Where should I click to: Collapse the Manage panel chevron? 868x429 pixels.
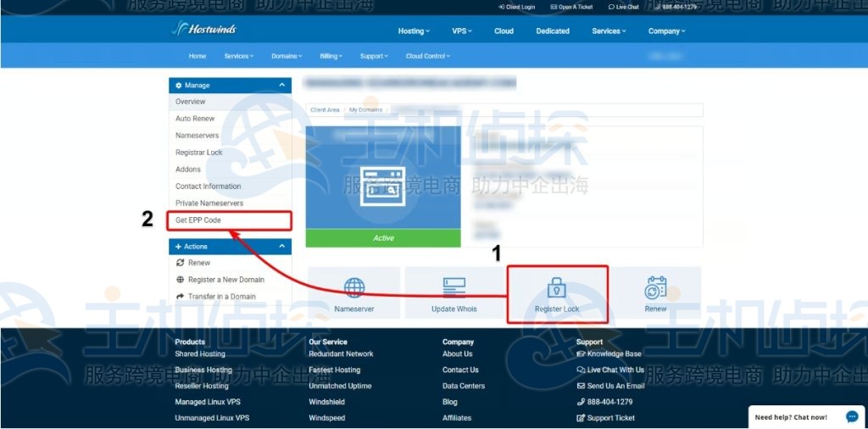281,86
